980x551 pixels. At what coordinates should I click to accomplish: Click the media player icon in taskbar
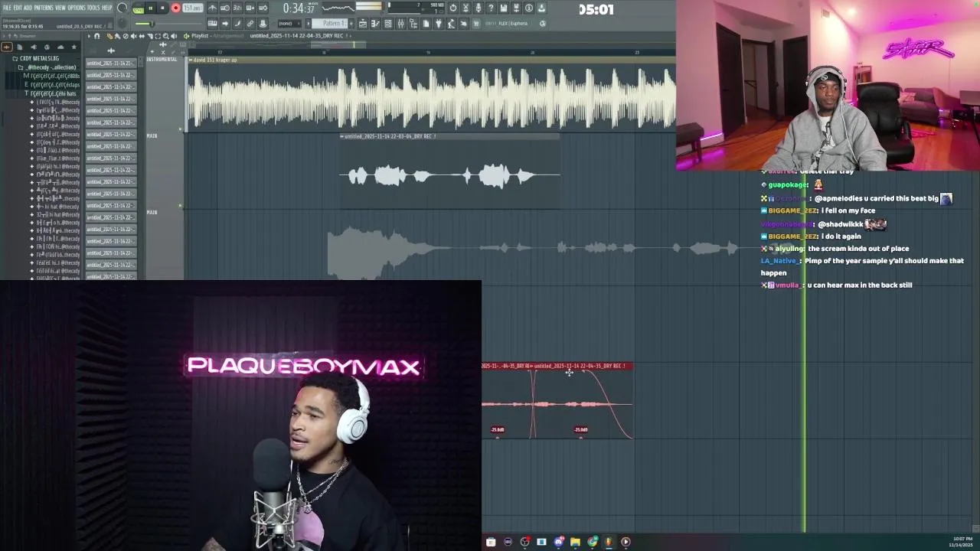point(626,541)
